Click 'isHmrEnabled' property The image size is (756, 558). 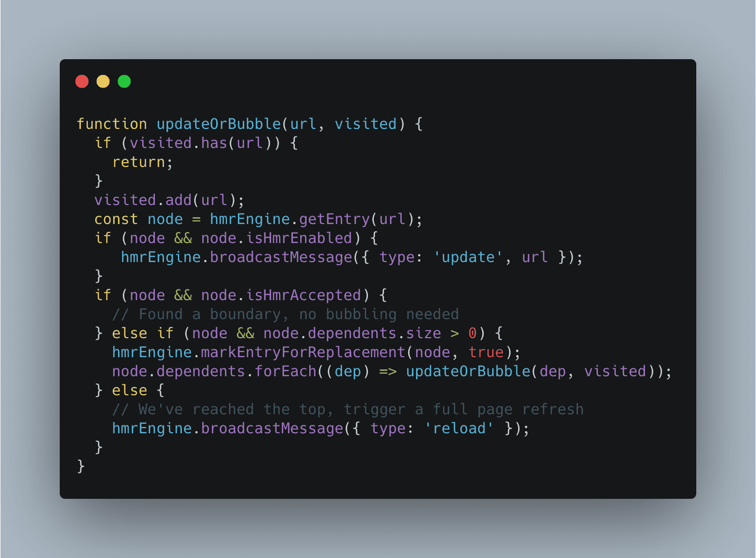(299, 238)
